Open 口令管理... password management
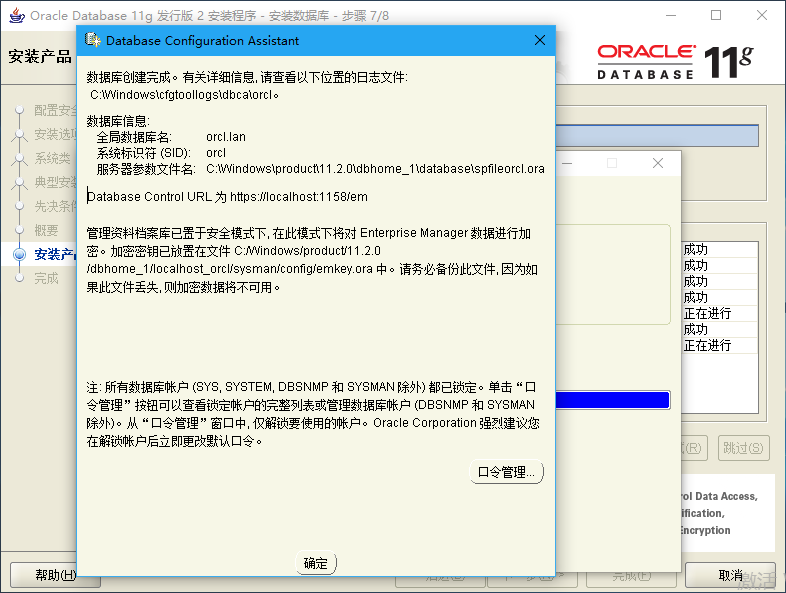The width and height of the screenshot is (786, 593). tap(506, 472)
